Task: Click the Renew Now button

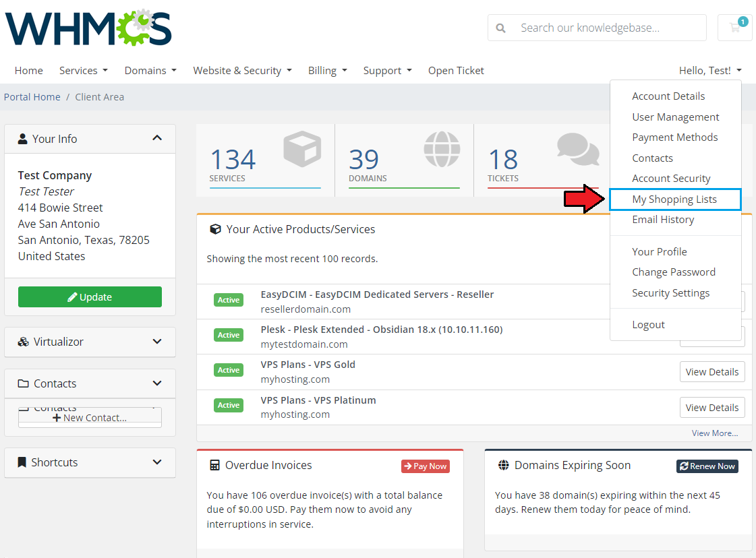Action: [x=707, y=466]
